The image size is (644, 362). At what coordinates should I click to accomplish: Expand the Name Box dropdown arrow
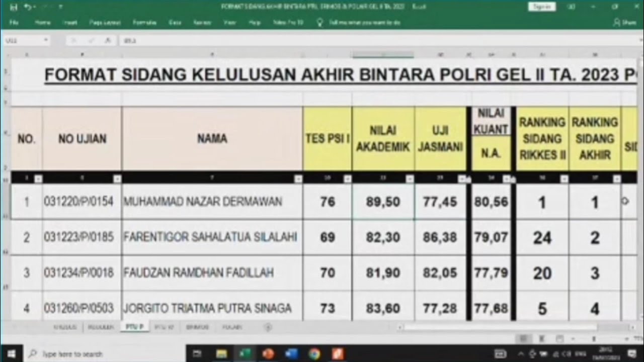tap(46, 40)
